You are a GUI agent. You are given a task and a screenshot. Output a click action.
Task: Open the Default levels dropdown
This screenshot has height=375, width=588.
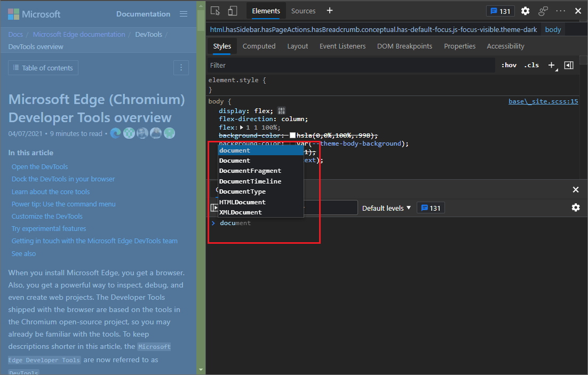[x=386, y=208]
